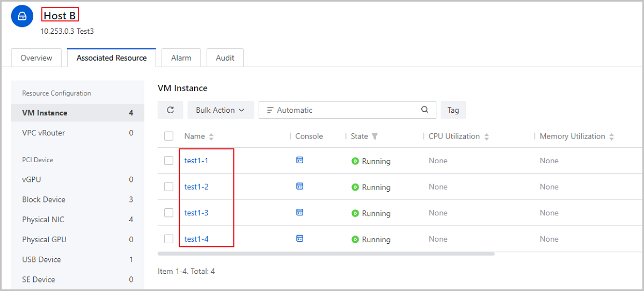This screenshot has width=644, height=291.
Task: Click the refresh icon button
Action: (170, 110)
